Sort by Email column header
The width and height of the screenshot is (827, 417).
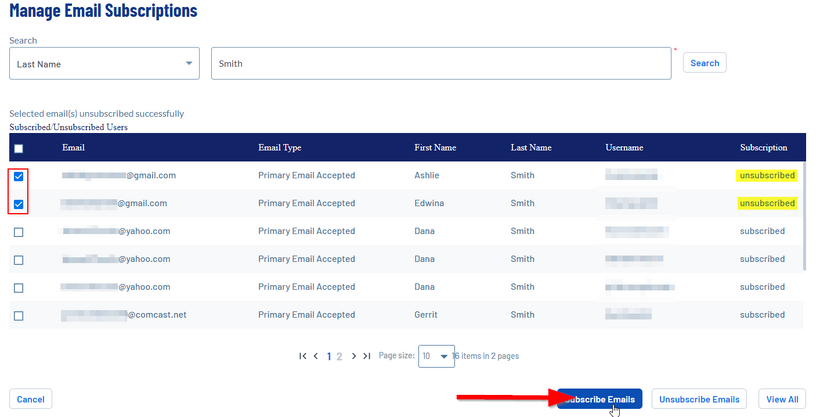tap(73, 148)
